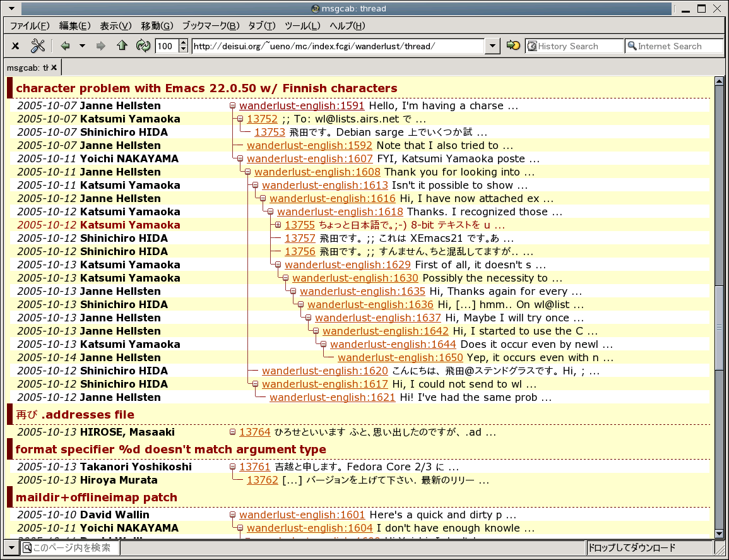Go forward with the right arrow
This screenshot has height=560, width=729.
point(100,46)
